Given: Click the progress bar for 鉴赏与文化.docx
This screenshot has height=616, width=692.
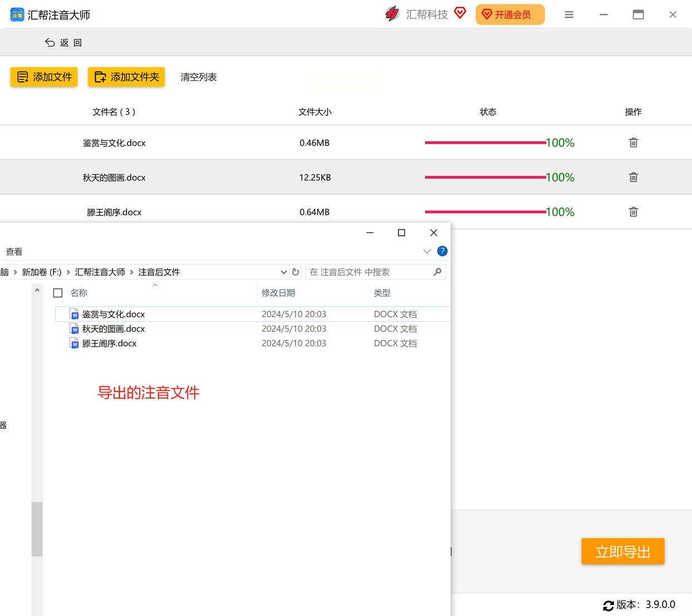Looking at the screenshot, I should click(485, 143).
